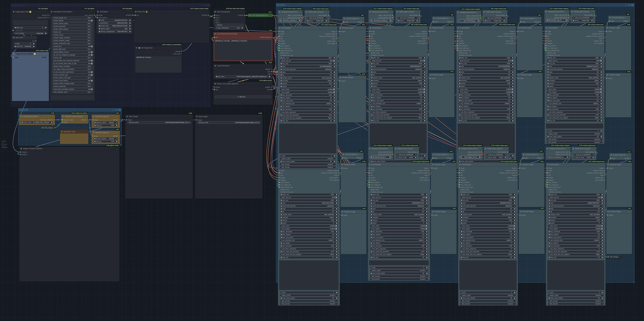Click the eye icon in the Detailer group header
This screenshot has width=644, height=321.
tap(632, 5)
